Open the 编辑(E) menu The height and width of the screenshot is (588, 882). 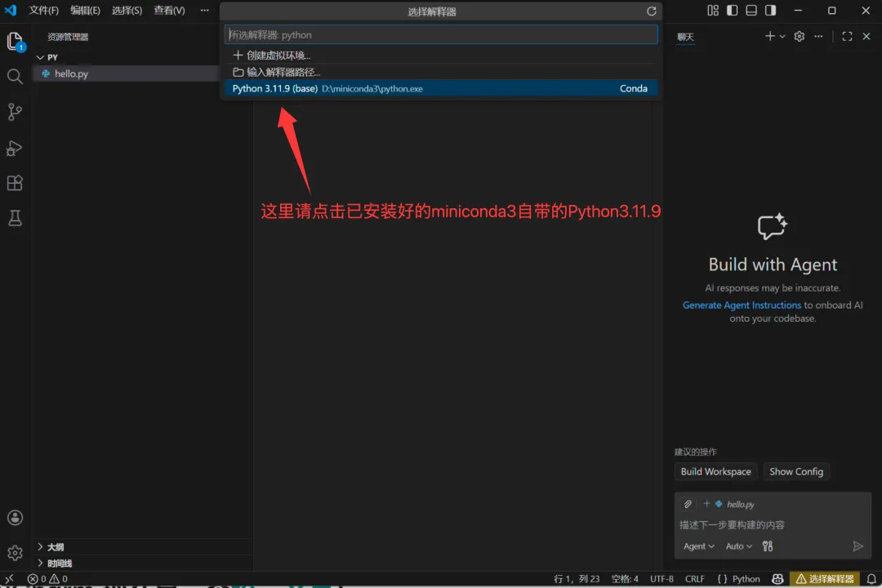point(85,10)
